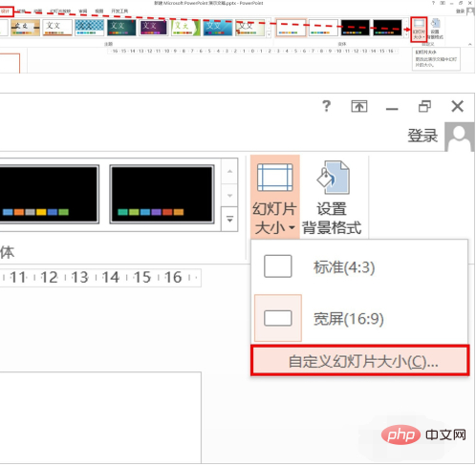
Task: Switch to 幻灯片放映 tab in small ribbon
Action: click(x=60, y=11)
